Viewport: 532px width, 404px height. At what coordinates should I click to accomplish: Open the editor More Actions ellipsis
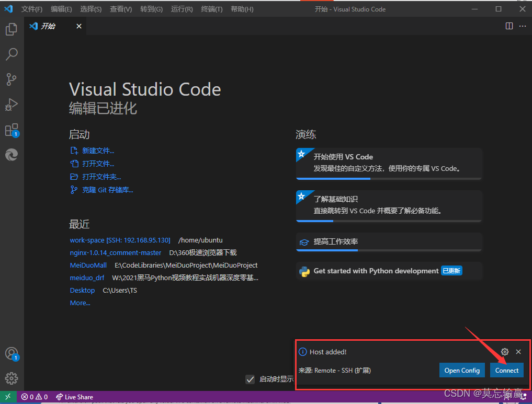pos(523,26)
